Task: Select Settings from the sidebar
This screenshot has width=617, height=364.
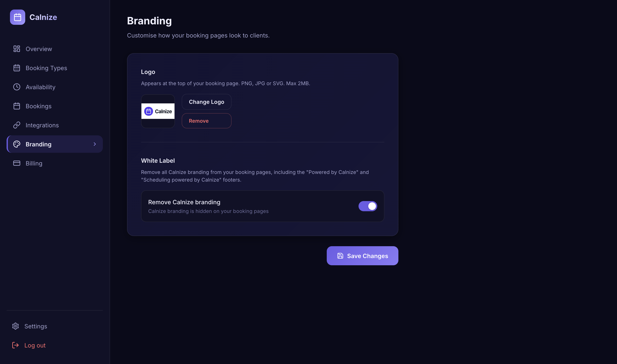Action: [36, 326]
